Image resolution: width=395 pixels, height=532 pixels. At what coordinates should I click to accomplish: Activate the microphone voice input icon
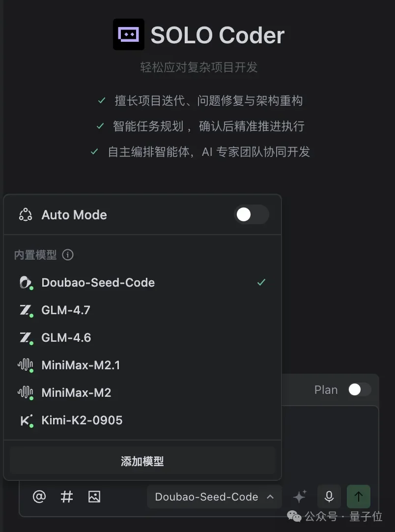pos(329,497)
